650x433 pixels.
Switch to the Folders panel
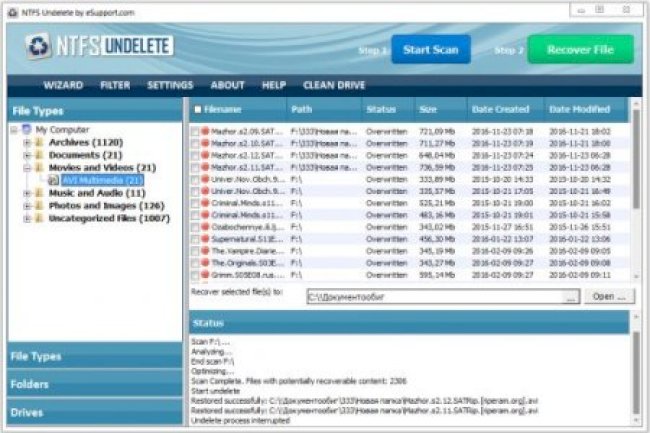[95, 384]
